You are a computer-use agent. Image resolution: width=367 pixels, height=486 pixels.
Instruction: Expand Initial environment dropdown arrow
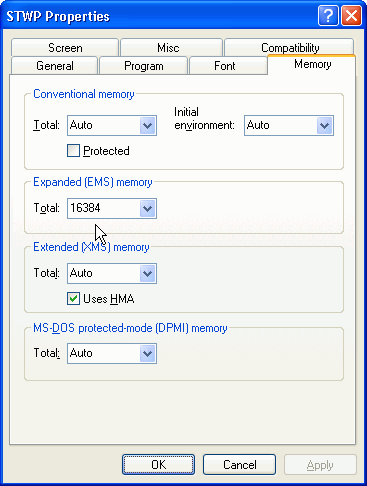(325, 126)
